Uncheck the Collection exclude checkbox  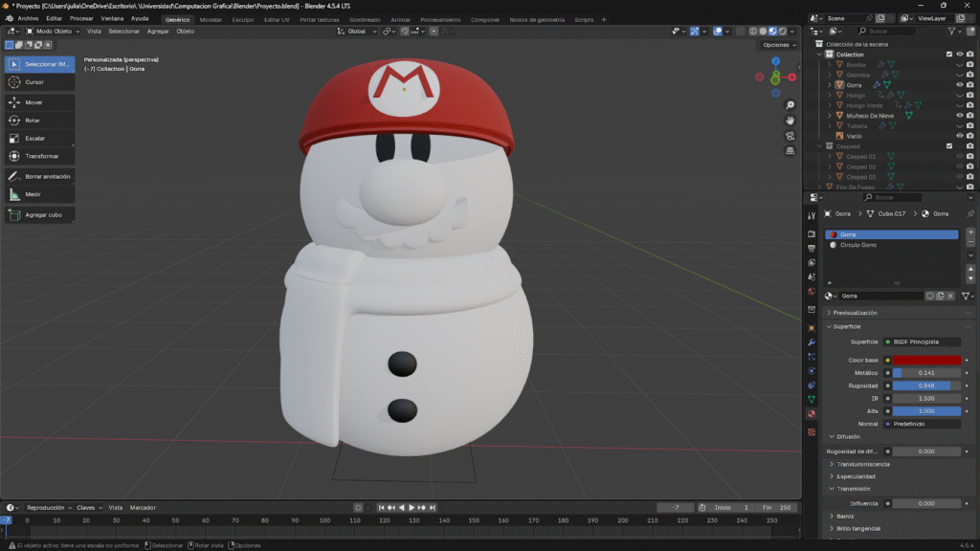[949, 55]
